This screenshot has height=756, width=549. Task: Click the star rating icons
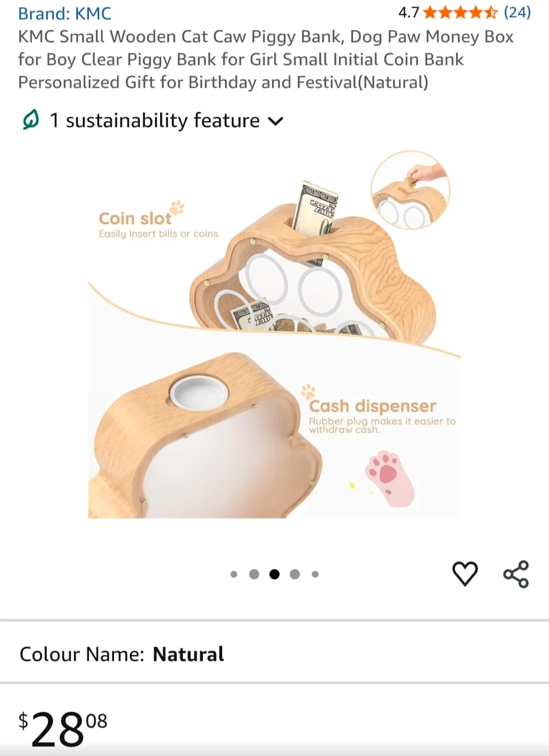(460, 12)
